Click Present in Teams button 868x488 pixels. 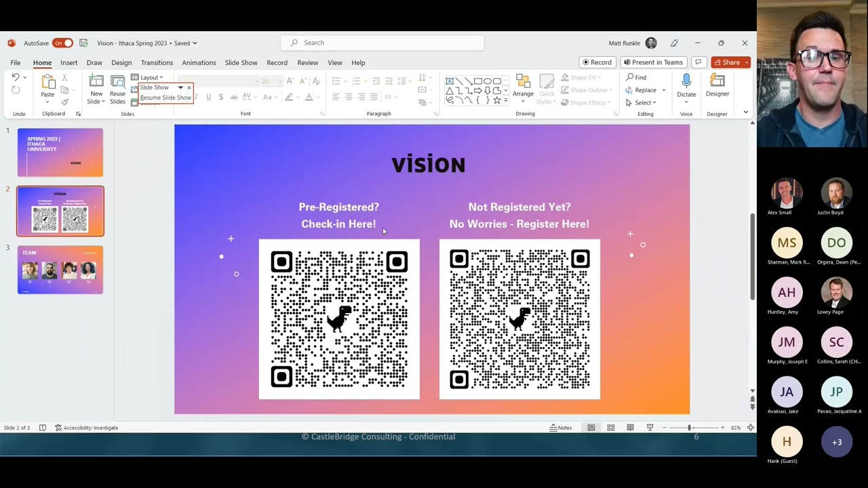point(653,62)
